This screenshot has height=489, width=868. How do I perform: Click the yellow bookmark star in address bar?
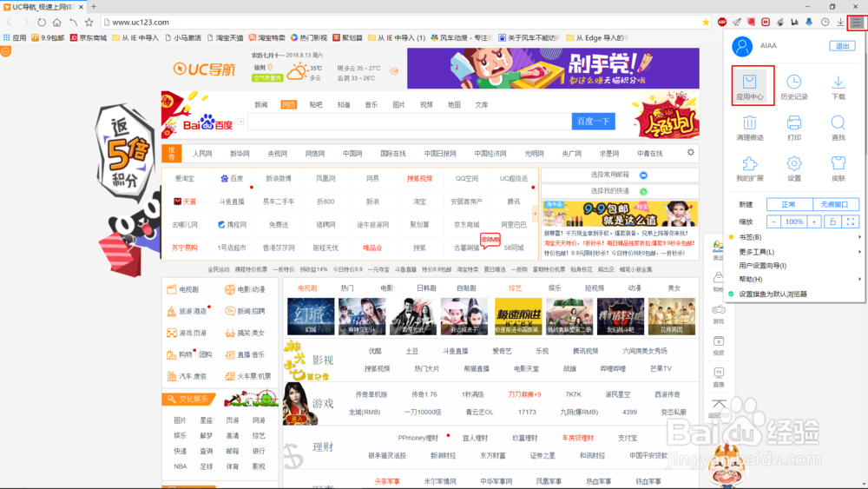point(706,23)
